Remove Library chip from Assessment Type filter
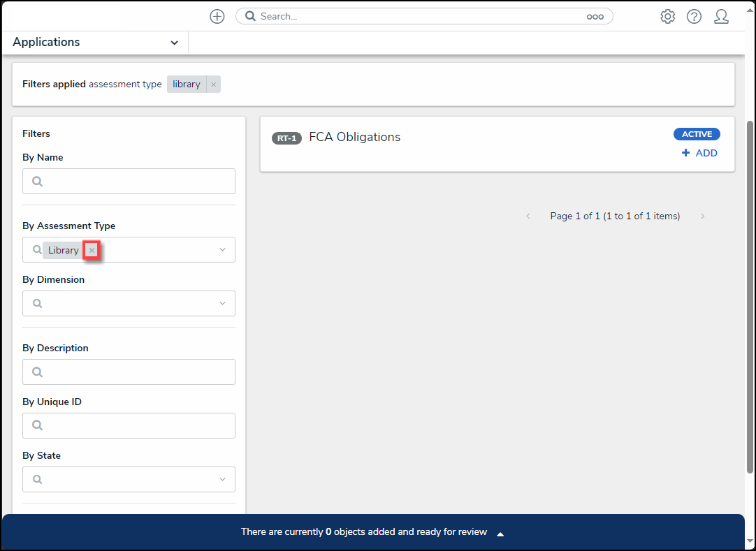This screenshot has width=756, height=551. point(92,250)
